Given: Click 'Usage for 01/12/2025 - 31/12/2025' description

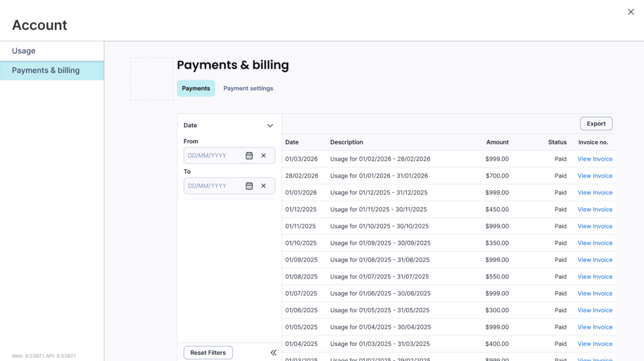Looking at the screenshot, I should (x=379, y=193).
